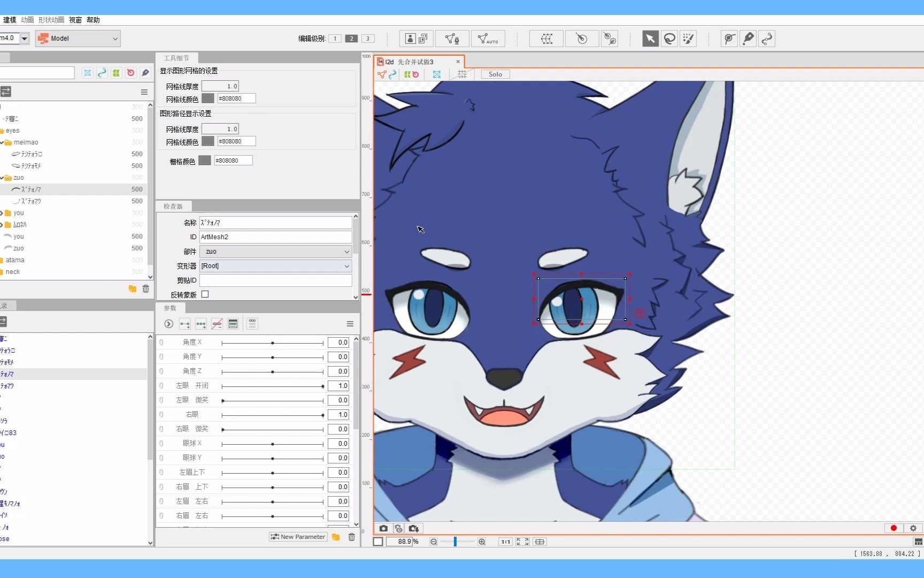Screen dimensions: 924x578
Task: Open the rotation deformer creation tool
Action: pyautogui.click(x=610, y=39)
